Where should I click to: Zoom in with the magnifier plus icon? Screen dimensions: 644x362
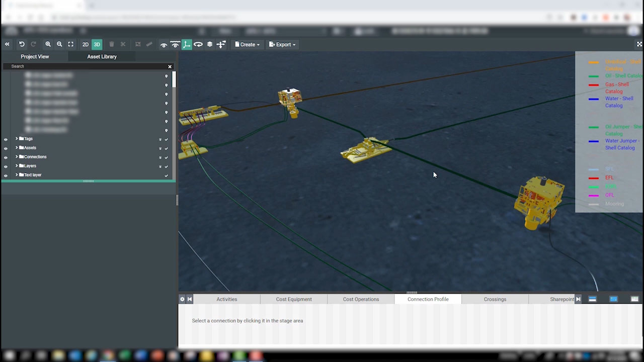pos(48,44)
